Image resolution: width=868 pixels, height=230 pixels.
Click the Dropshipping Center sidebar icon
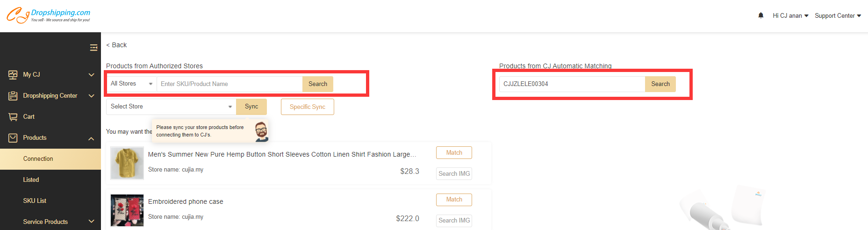click(13, 96)
